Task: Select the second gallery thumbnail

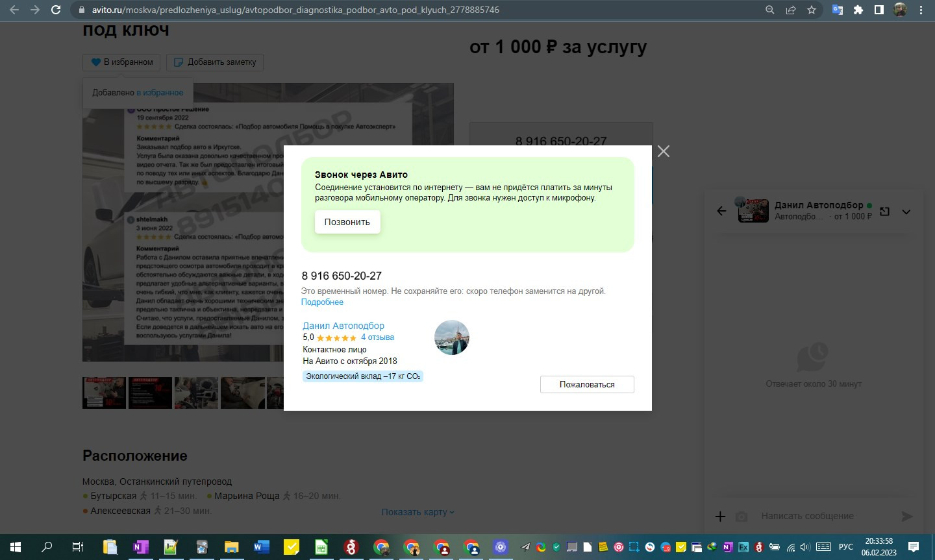Action: [x=150, y=393]
